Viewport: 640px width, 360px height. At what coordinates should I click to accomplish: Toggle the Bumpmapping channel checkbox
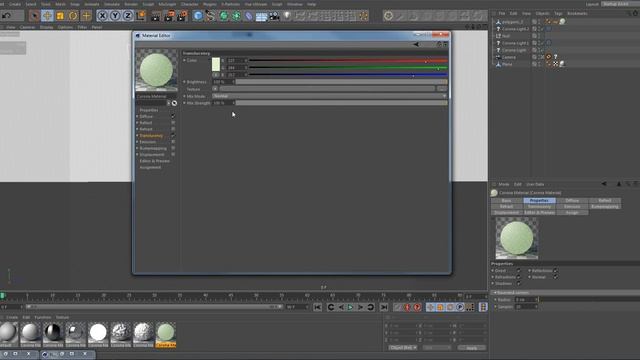(x=173, y=148)
